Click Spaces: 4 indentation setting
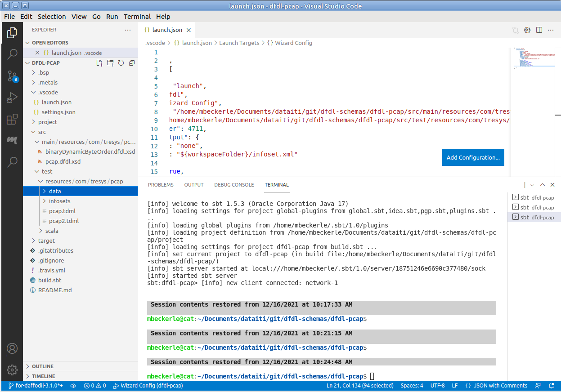 coord(412,386)
